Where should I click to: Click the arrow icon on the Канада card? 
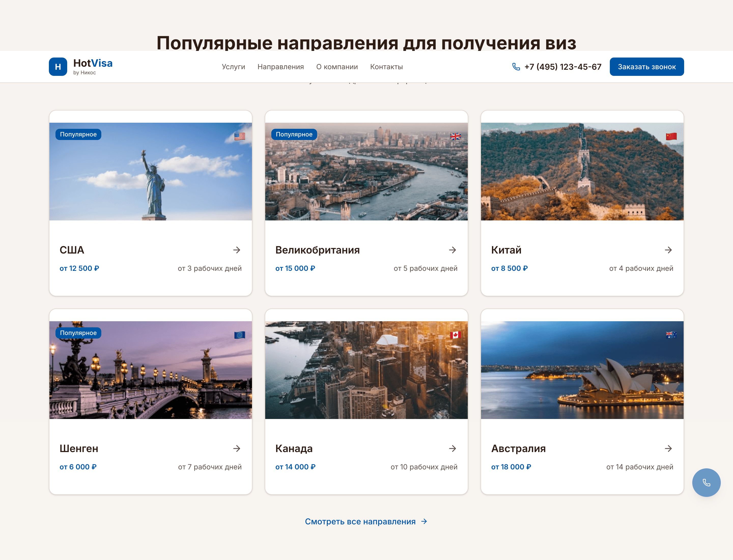pos(452,448)
